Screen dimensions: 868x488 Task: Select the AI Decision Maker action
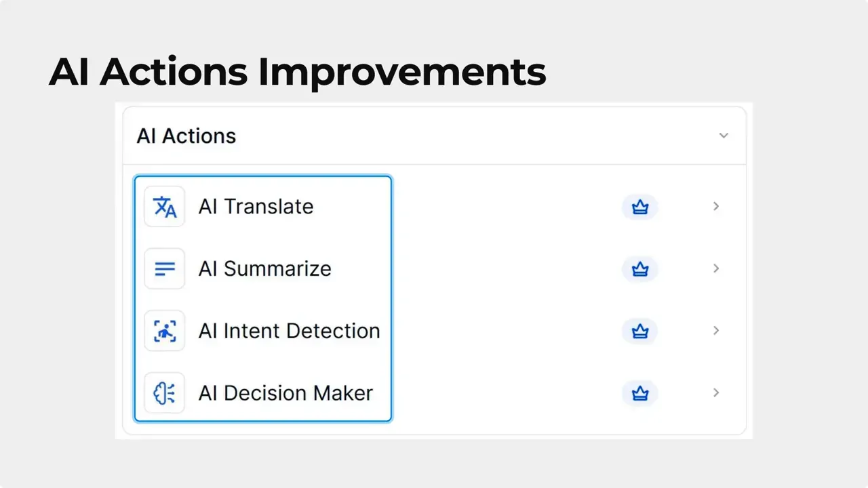point(285,393)
